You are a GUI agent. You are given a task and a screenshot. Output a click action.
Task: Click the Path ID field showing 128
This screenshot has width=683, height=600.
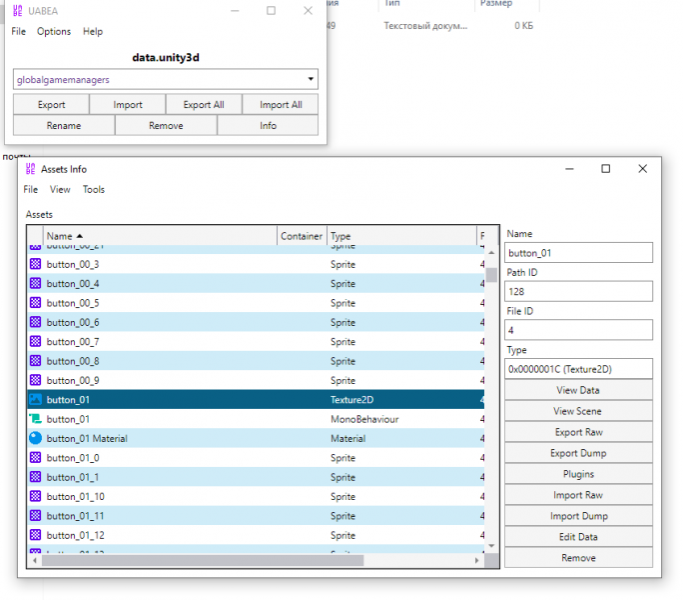(578, 291)
